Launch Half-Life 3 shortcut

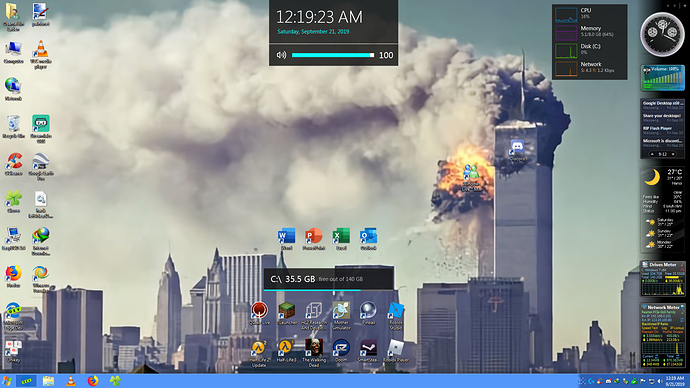coord(286,351)
